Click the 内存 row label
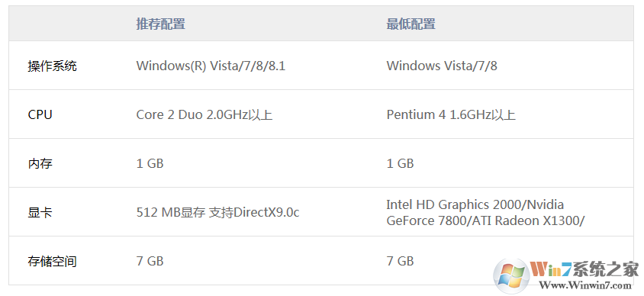The image size is (644, 296). coord(40,163)
